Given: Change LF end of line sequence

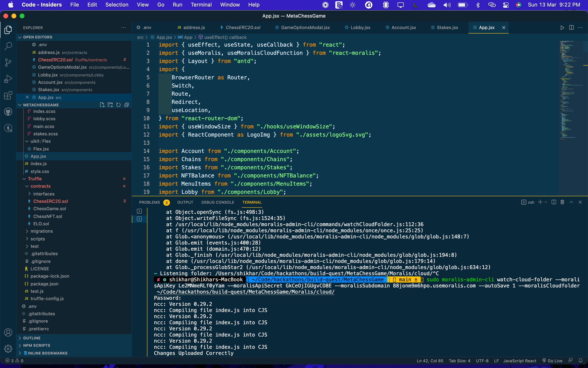Looking at the screenshot, I should tap(496, 361).
